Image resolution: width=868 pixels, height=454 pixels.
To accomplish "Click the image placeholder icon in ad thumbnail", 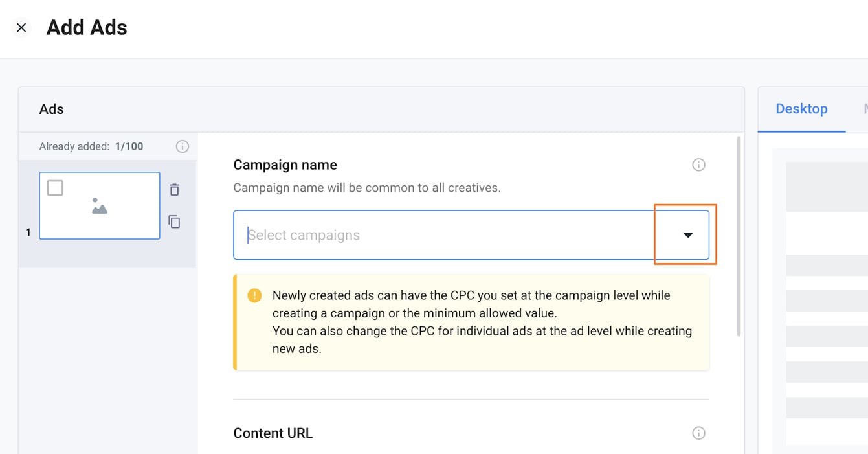I will tap(99, 206).
